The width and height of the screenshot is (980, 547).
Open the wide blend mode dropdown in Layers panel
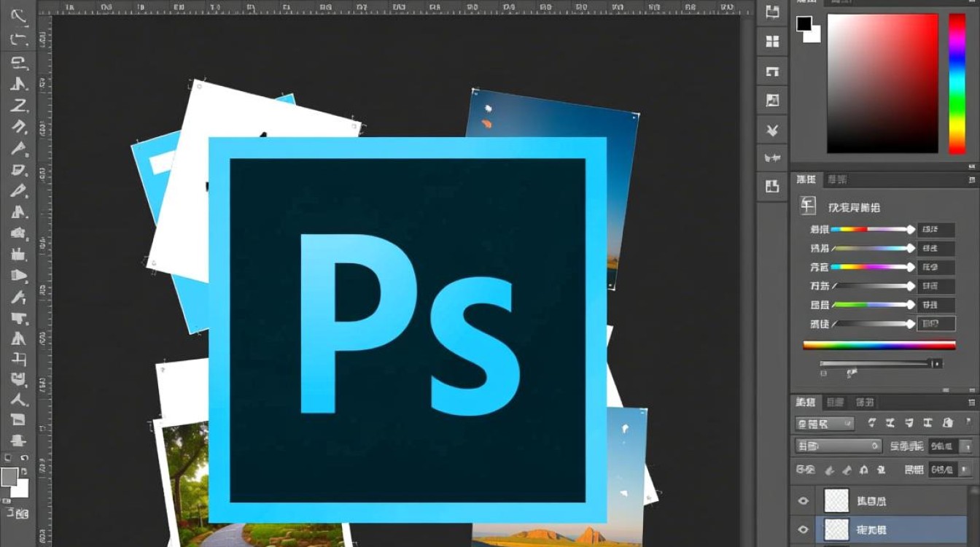839,446
